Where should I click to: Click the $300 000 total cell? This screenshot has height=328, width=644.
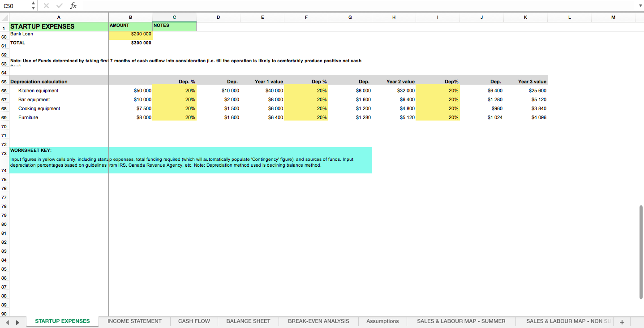130,43
